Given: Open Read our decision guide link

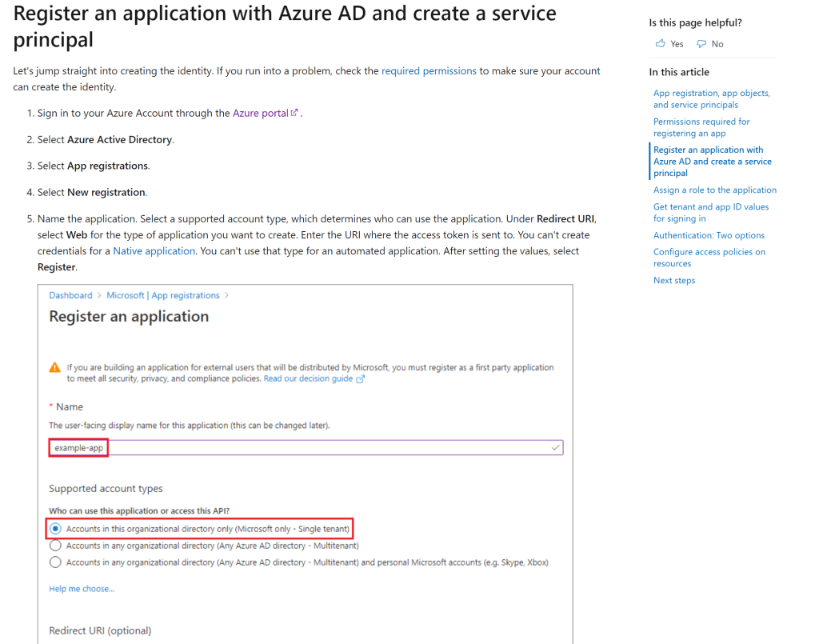Looking at the screenshot, I should click(x=308, y=379).
